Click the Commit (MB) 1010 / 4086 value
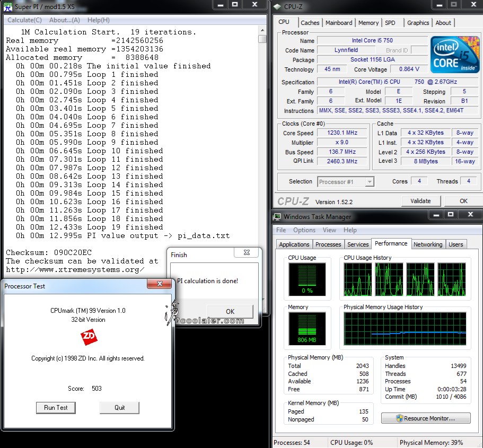This screenshot has width=483, height=448. 451,397
